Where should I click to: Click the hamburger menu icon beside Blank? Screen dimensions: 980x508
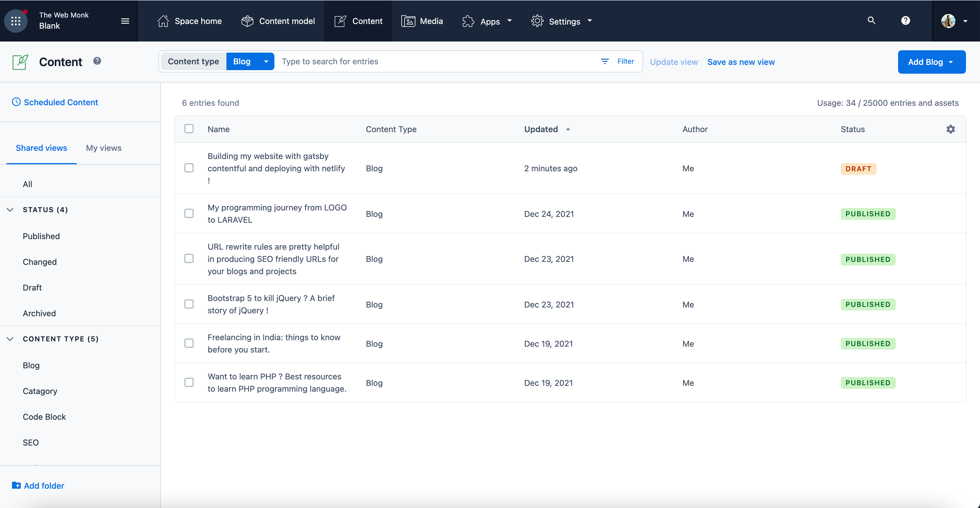tap(125, 21)
